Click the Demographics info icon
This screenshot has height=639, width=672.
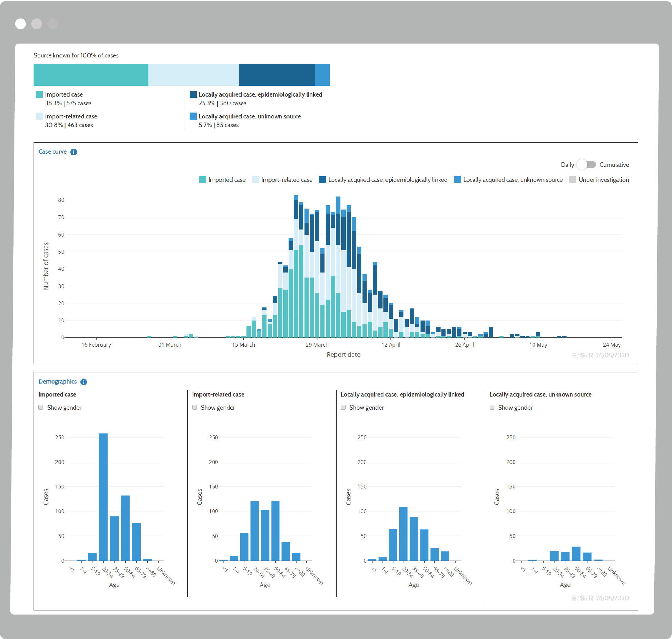(83, 382)
